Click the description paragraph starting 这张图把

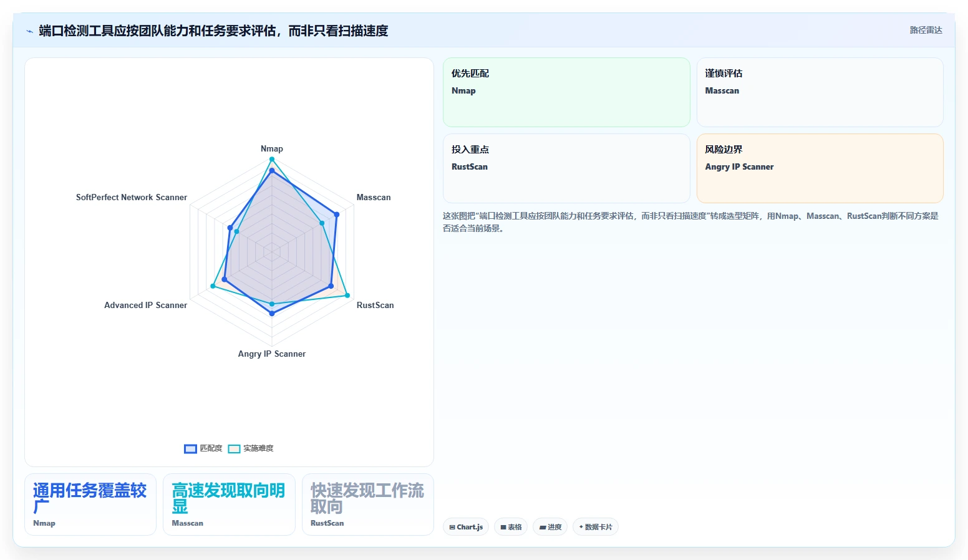click(x=690, y=222)
